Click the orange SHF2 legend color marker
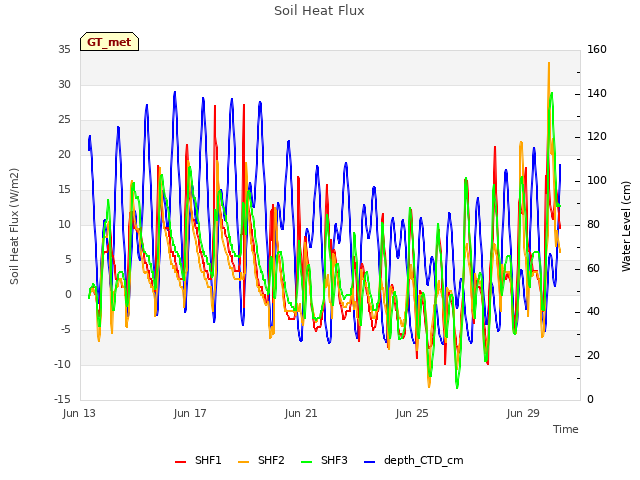 [243, 462]
